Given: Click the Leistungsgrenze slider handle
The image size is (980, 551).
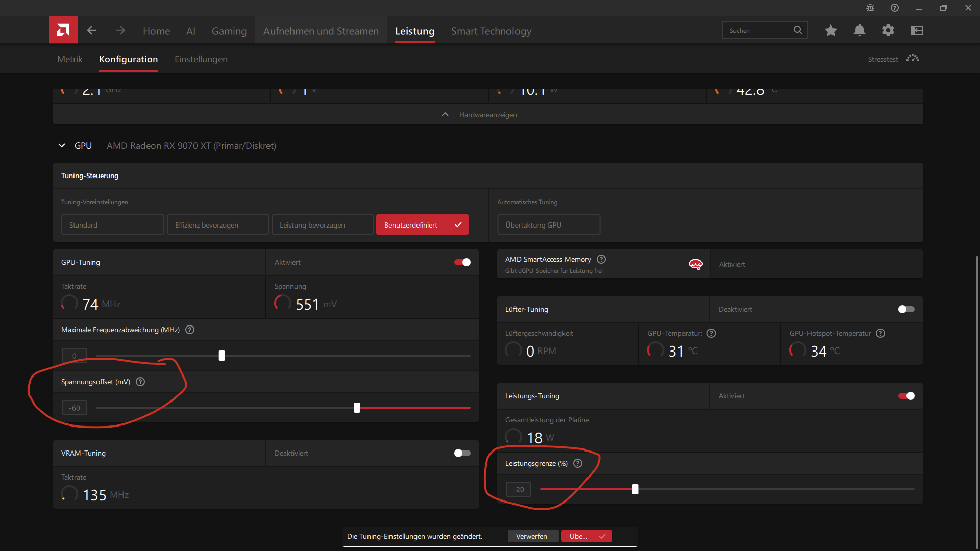Looking at the screenshot, I should [635, 489].
